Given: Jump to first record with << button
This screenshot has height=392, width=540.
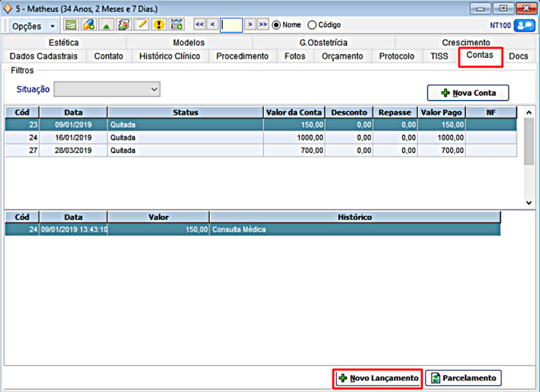Looking at the screenshot, I should (x=200, y=25).
